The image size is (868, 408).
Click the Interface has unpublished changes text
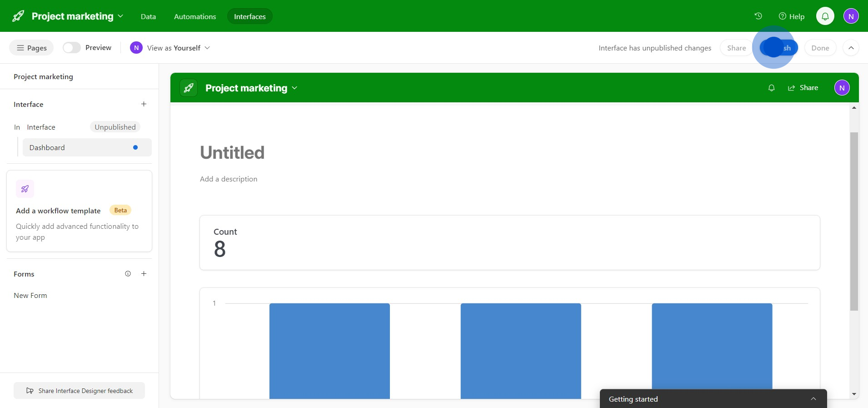655,48
